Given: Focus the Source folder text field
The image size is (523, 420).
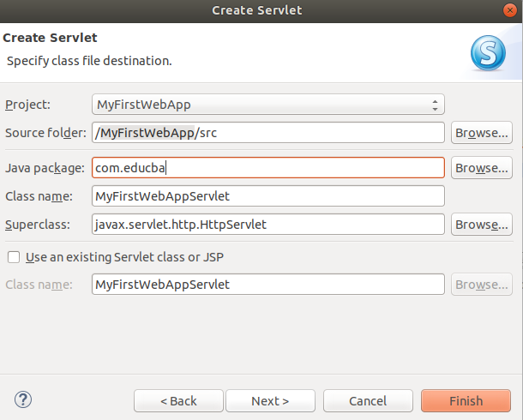Looking at the screenshot, I should click(x=268, y=133).
